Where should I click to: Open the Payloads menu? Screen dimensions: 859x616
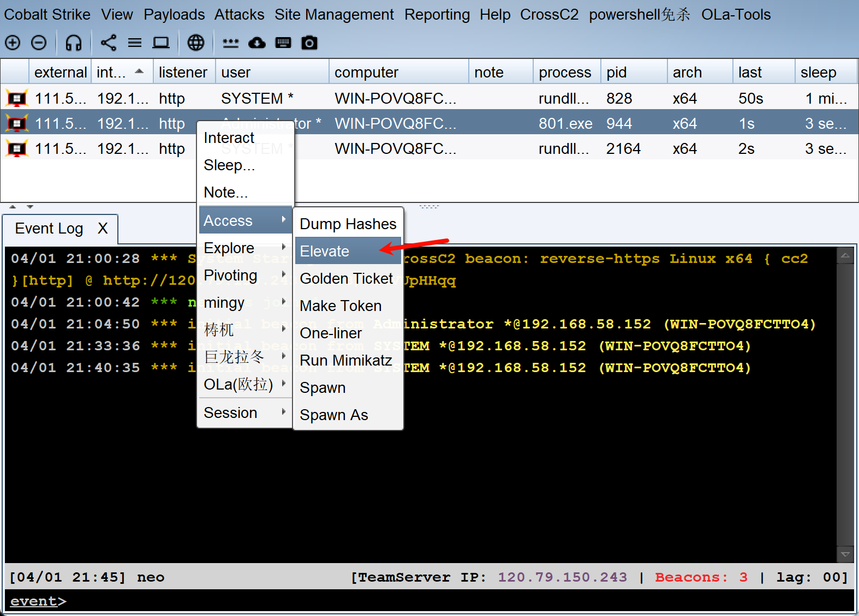(174, 15)
